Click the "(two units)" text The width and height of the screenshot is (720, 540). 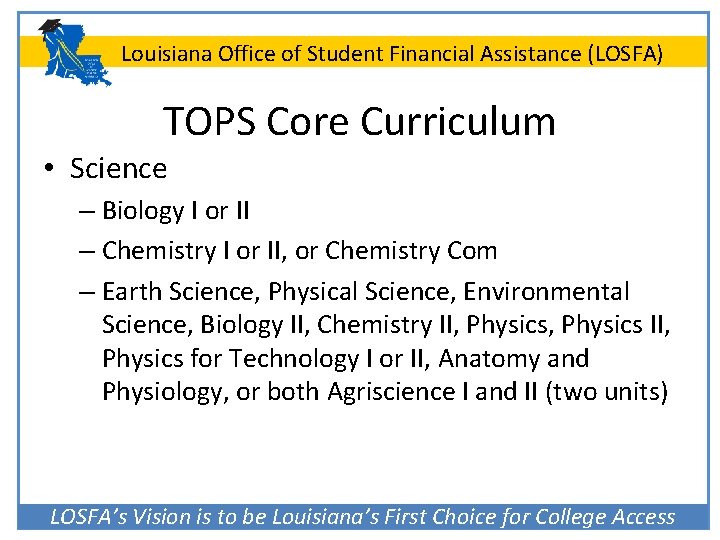pyautogui.click(x=606, y=392)
